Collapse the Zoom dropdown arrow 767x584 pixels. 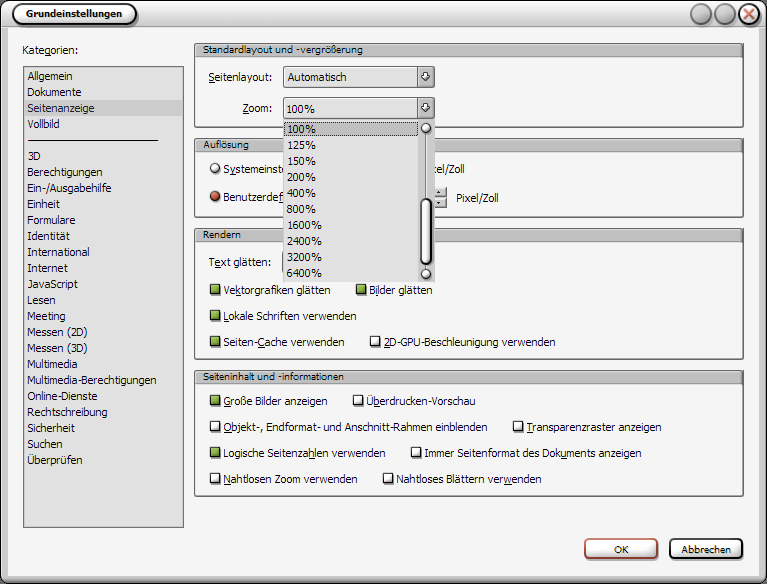[x=425, y=108]
